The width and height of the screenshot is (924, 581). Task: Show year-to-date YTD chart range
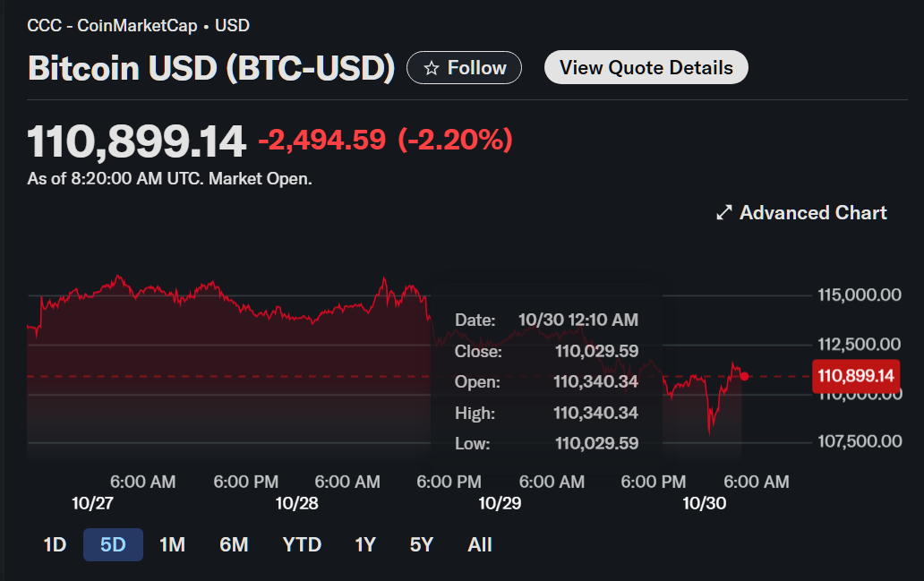pyautogui.click(x=302, y=544)
